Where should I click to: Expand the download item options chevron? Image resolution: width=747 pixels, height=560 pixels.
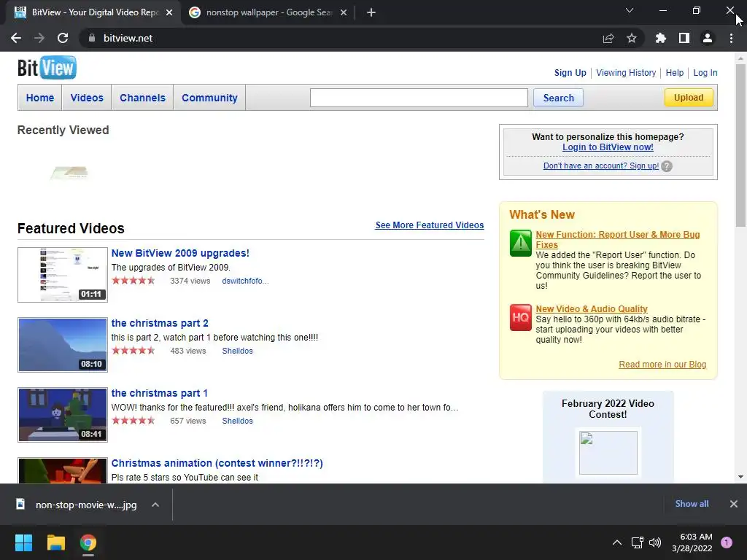pos(155,505)
